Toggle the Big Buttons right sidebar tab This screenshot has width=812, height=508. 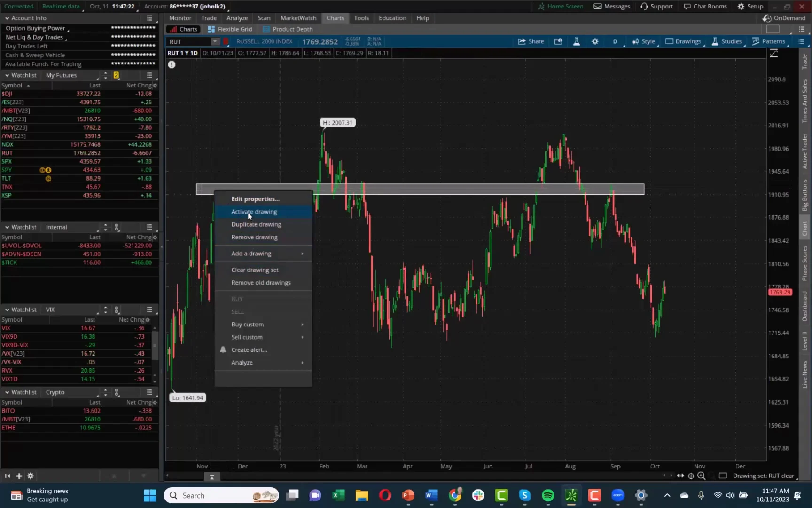pyautogui.click(x=804, y=195)
